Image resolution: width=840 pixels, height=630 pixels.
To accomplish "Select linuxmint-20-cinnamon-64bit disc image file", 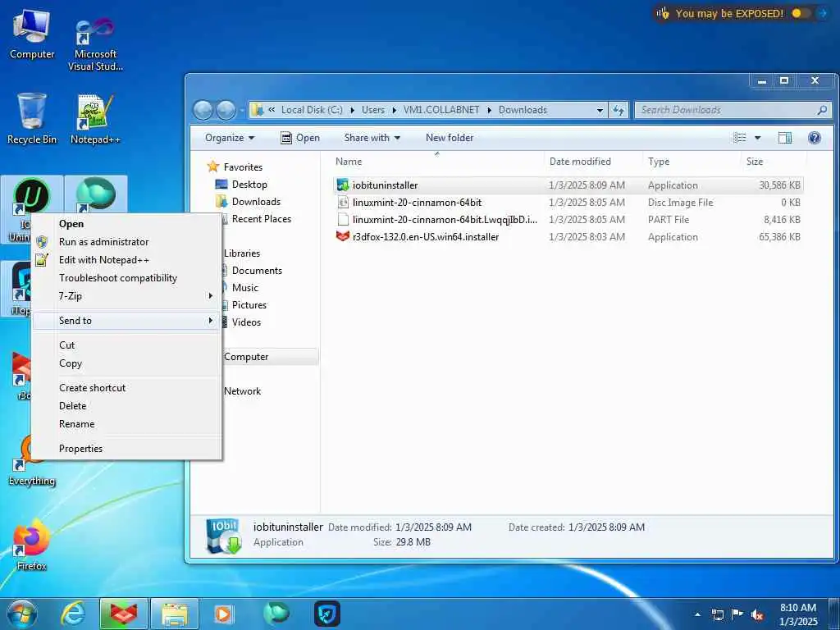I will click(x=568, y=203).
